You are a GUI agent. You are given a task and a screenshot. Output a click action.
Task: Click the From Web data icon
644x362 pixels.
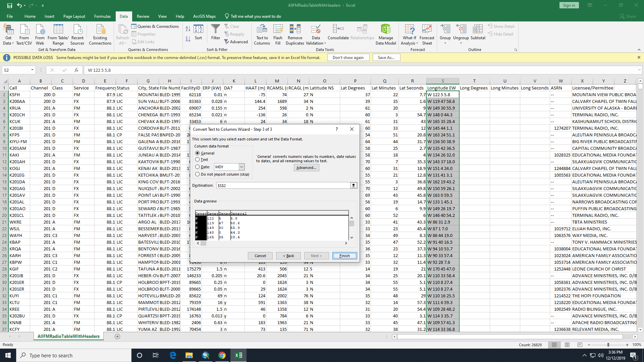tap(40, 35)
